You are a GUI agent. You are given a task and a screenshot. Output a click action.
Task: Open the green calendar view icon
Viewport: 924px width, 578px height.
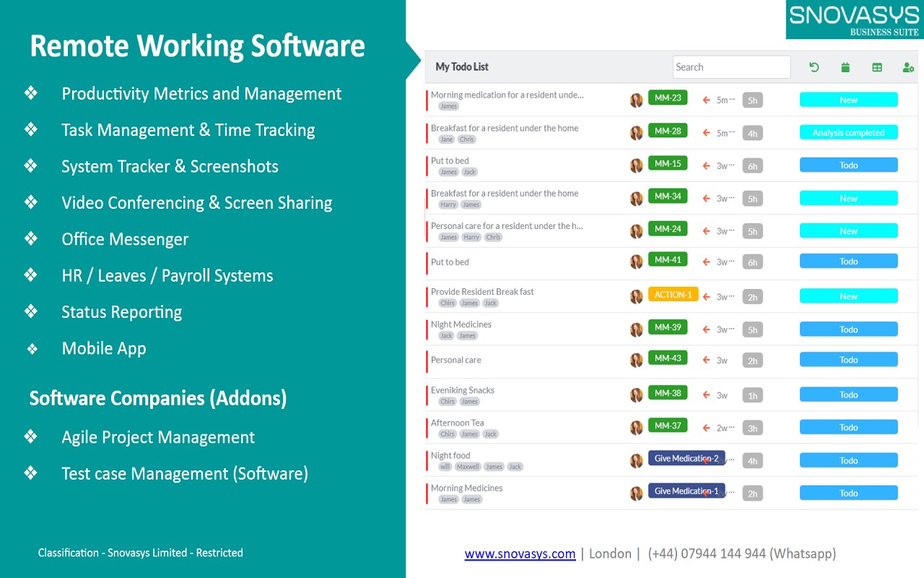click(845, 67)
